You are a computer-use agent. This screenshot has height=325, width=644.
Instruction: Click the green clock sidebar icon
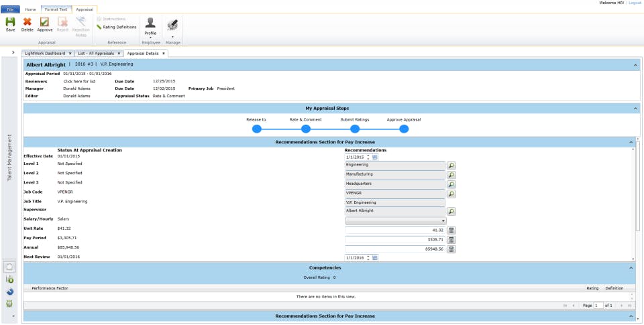click(x=10, y=304)
